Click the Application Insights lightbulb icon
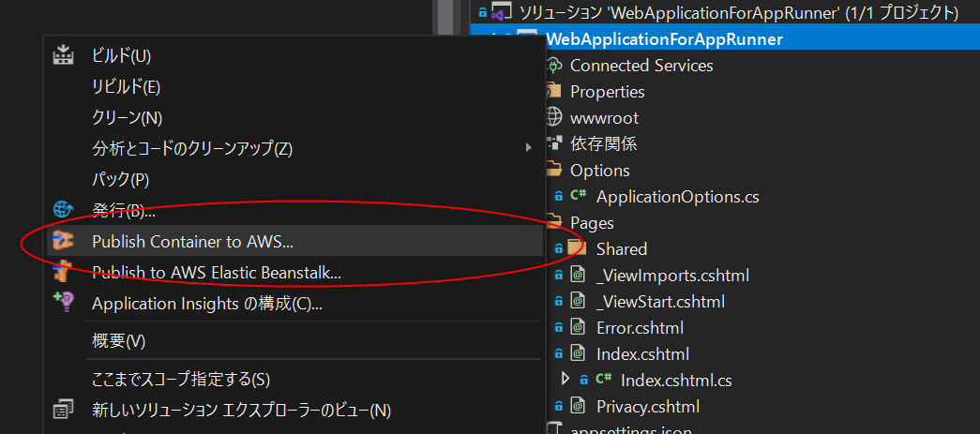This screenshot has height=434, width=980. 63,303
